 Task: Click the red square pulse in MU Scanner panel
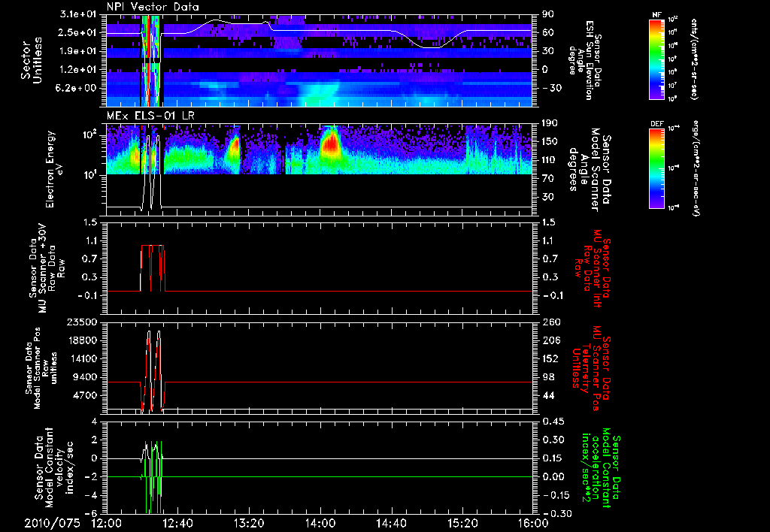(153, 268)
